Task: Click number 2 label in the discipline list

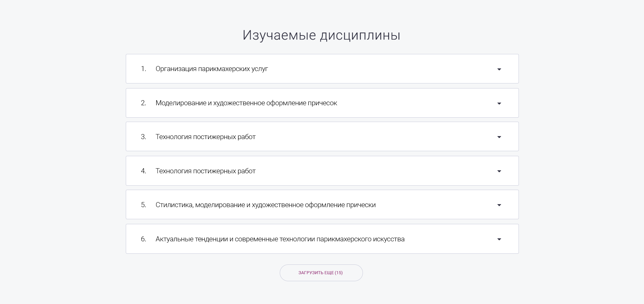Action: (143, 103)
